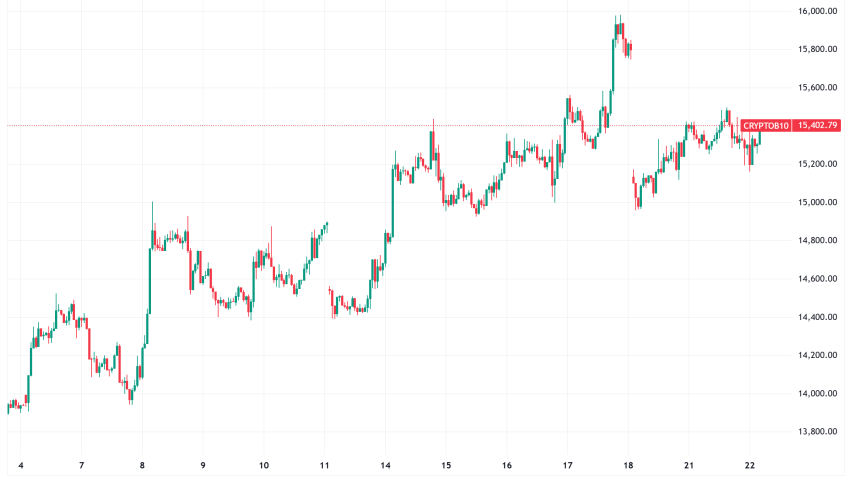The image size is (852, 485).
Task: Click date label 21 on time axis
Action: [x=689, y=466]
